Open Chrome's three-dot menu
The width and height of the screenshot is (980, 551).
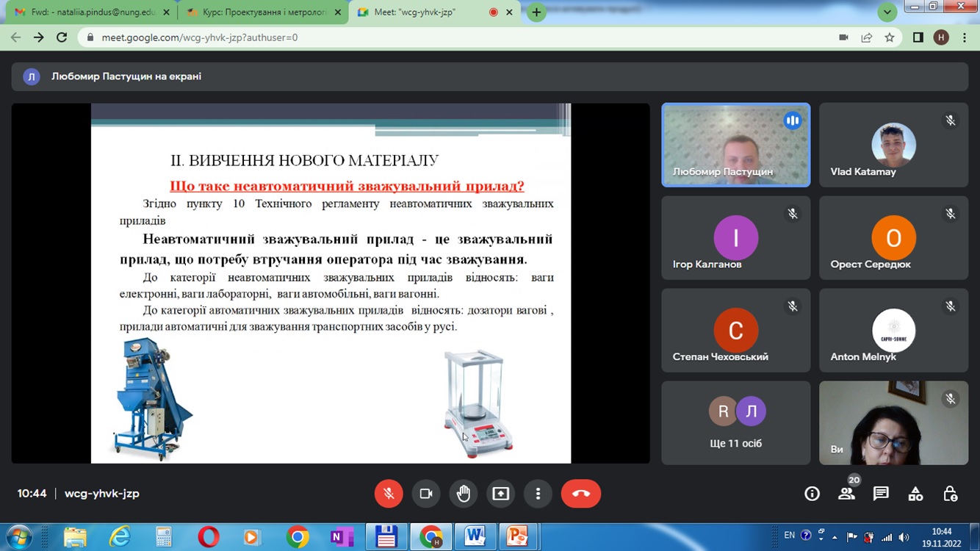coord(965,37)
